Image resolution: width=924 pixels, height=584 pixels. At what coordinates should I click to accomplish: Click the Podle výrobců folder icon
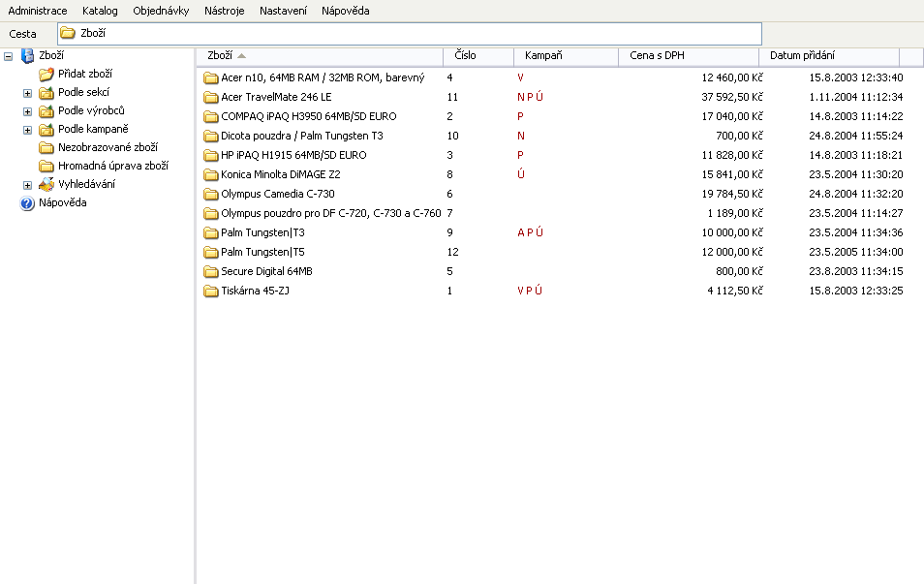(46, 110)
